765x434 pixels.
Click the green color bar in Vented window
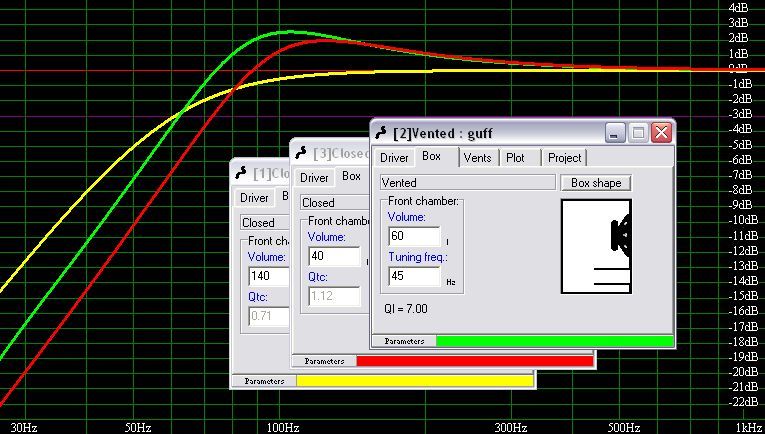(555, 341)
